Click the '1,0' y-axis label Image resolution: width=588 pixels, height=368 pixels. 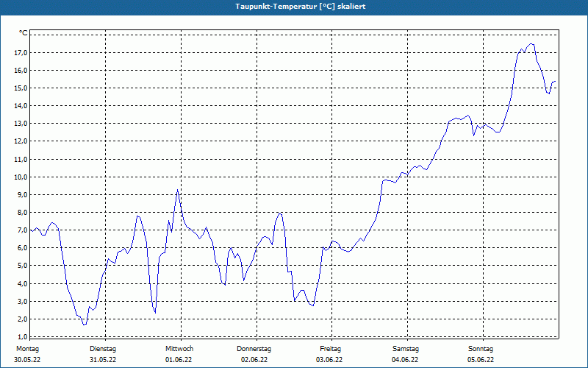click(22, 337)
